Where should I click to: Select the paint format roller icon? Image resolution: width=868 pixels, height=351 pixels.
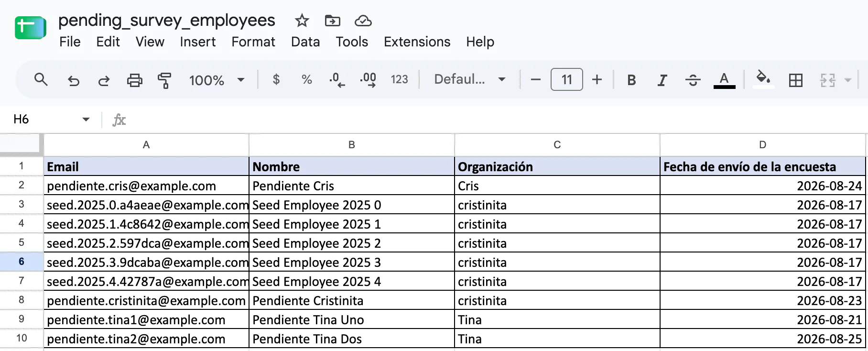click(x=164, y=80)
